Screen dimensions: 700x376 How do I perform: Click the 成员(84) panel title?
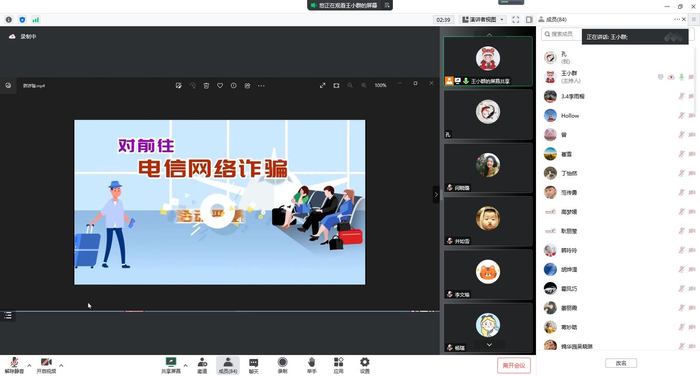(556, 19)
